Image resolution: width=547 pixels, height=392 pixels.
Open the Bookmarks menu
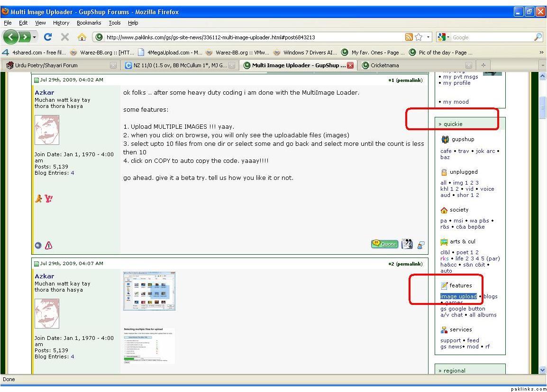pos(89,23)
